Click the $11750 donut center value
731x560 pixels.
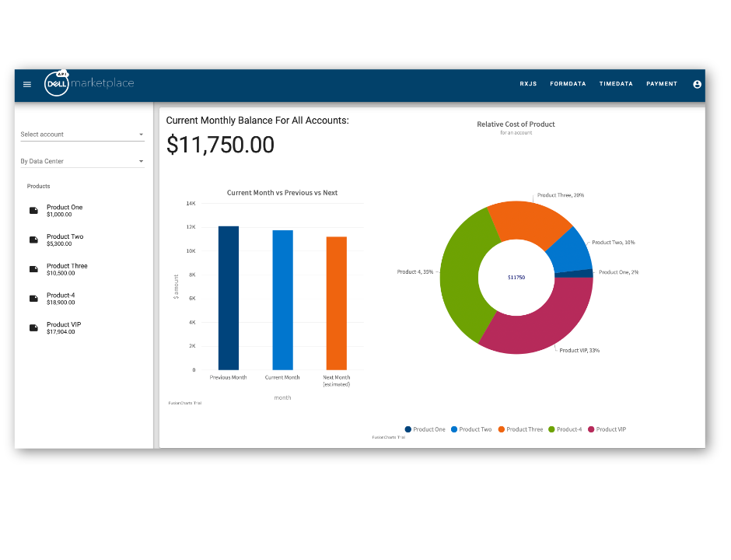(x=516, y=278)
